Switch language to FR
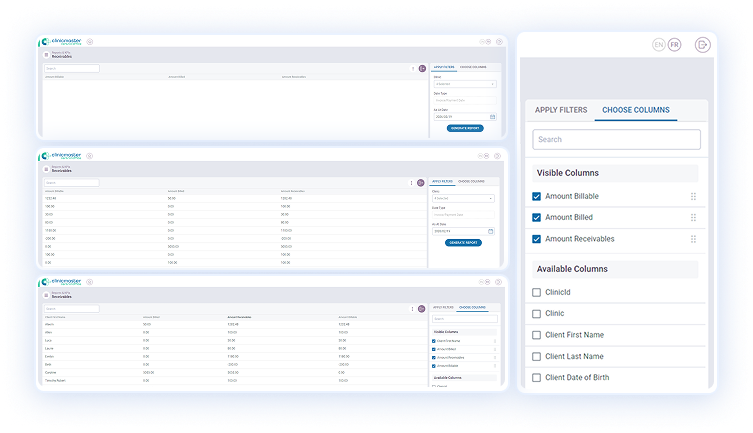This screenshot has height=433, width=753. (x=674, y=45)
